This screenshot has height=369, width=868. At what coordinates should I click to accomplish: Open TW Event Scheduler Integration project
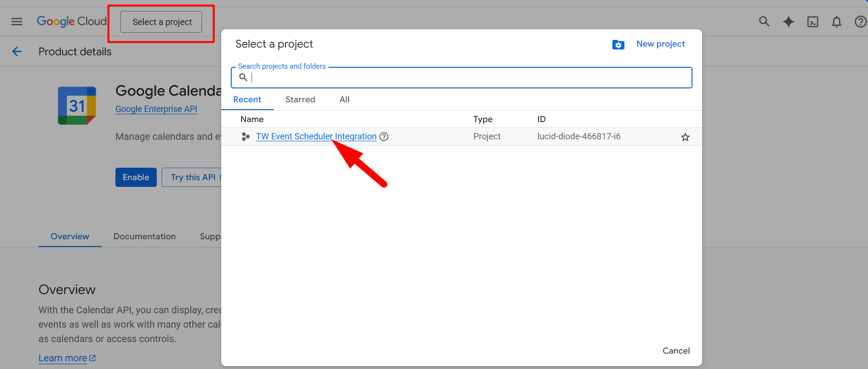(316, 136)
